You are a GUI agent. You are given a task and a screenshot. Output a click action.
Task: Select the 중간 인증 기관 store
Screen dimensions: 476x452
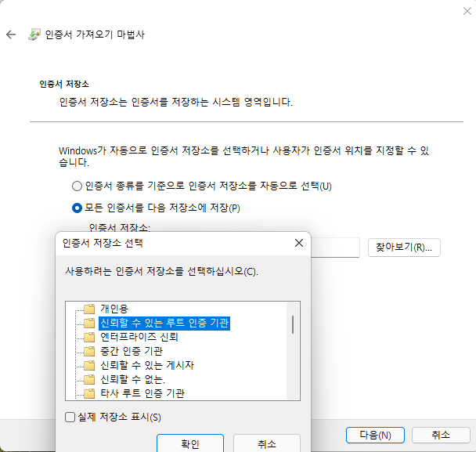[x=132, y=351]
